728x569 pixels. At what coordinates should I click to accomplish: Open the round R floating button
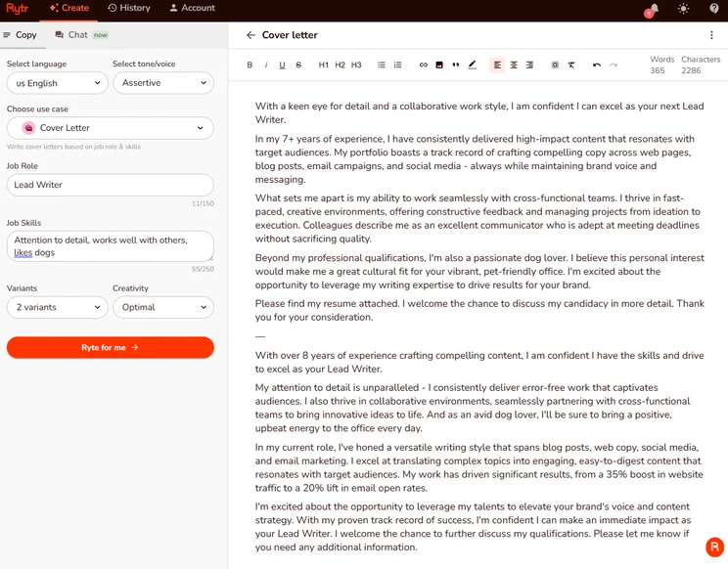coord(714,547)
